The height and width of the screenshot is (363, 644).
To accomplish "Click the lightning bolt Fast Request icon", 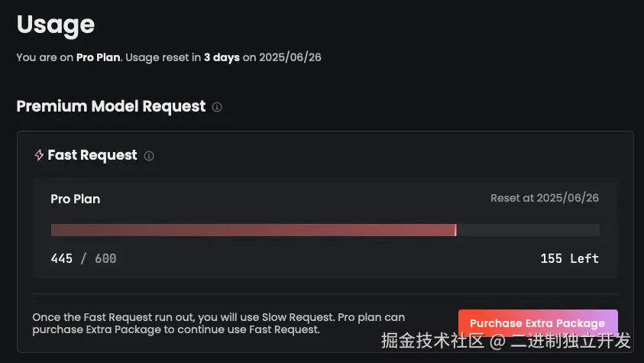I will click(39, 155).
